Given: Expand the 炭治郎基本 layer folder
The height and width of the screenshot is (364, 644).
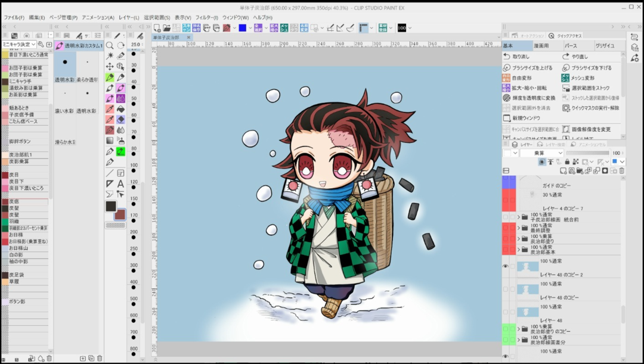Looking at the screenshot, I should (x=519, y=249).
